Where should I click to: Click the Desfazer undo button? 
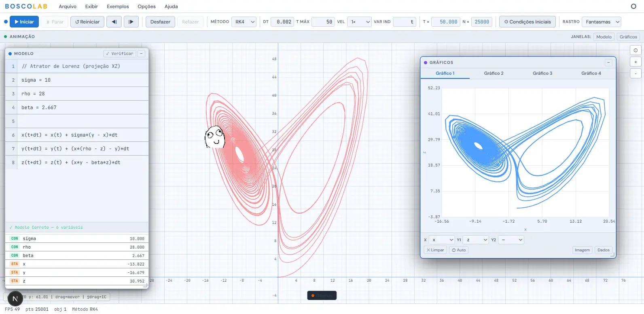[x=160, y=22]
